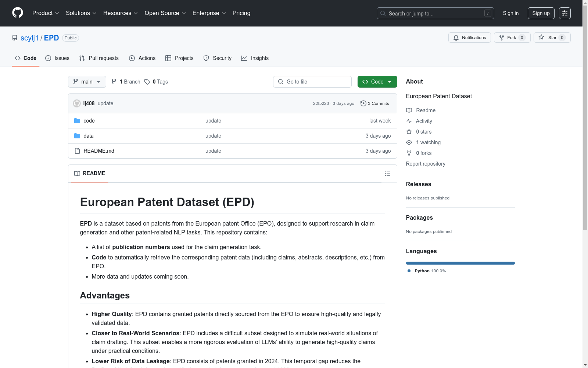Click the branch icon beside 1 Branch
This screenshot has height=368, width=588.
(114, 82)
